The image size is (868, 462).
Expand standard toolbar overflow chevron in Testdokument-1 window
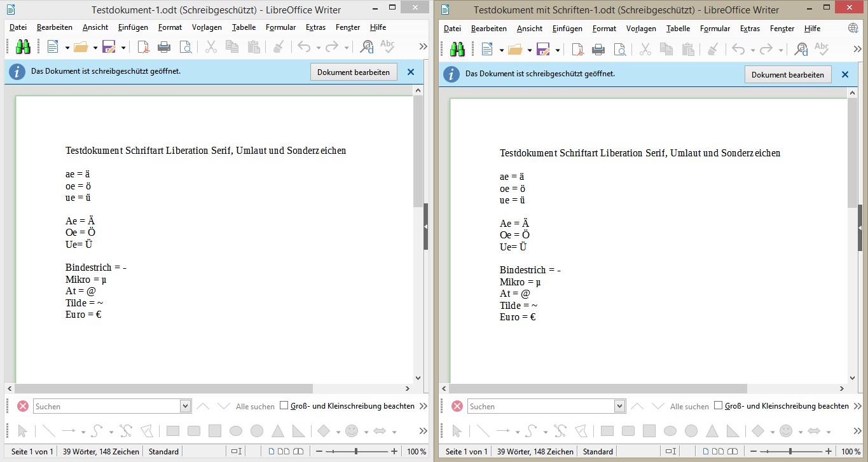click(x=423, y=46)
